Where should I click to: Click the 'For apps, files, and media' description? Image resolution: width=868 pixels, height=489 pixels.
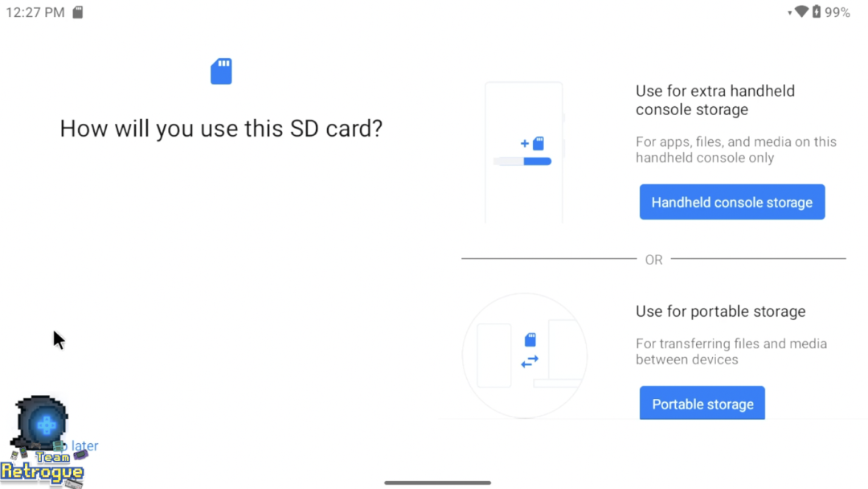point(735,150)
